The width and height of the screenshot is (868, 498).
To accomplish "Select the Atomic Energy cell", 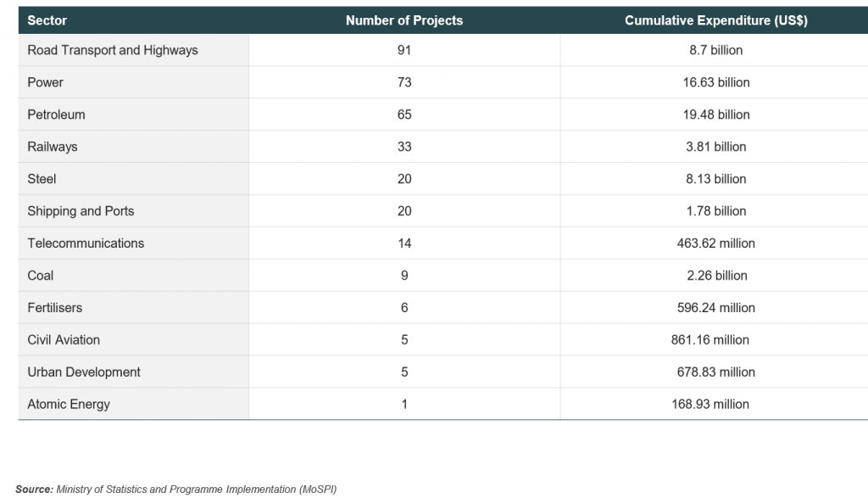I will (x=69, y=405).
